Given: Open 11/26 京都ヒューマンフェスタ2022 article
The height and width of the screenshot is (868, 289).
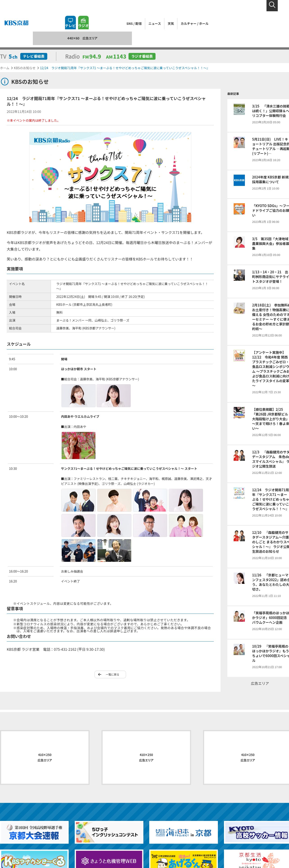Looking at the screenshot, I should click(x=271, y=582).
